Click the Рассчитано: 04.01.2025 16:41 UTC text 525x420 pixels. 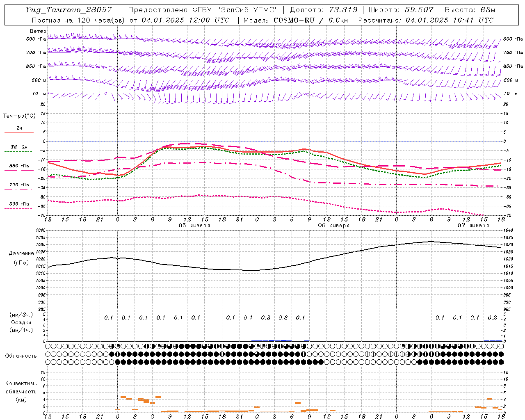[x=426, y=20]
